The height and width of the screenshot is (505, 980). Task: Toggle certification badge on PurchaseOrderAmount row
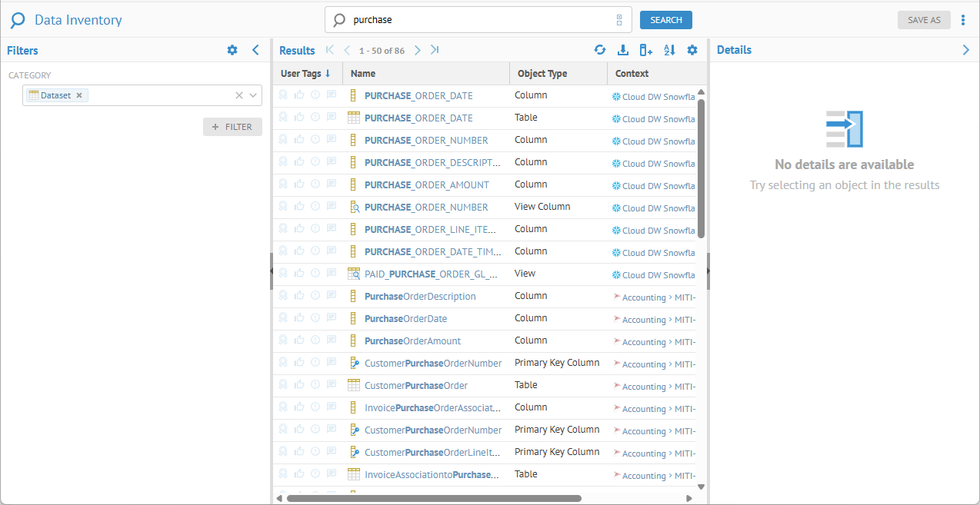pos(283,341)
